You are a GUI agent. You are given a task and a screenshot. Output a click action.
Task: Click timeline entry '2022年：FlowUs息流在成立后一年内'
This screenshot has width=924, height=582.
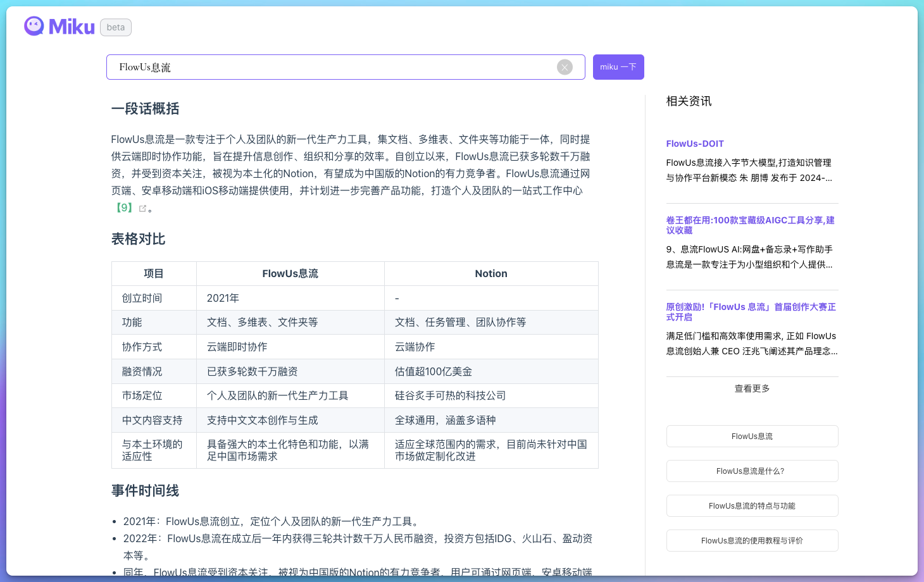coord(358,547)
